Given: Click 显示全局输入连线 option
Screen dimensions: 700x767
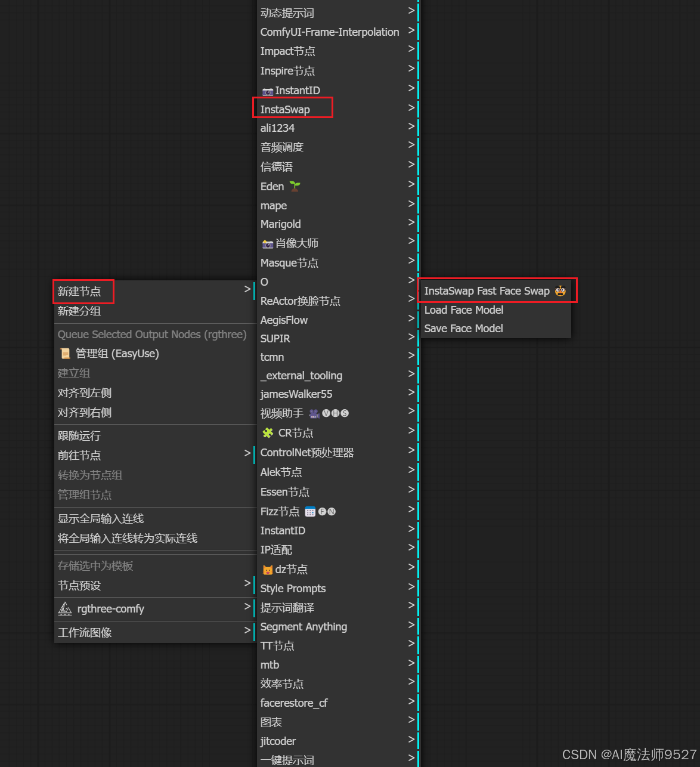Looking at the screenshot, I should click(155, 519).
